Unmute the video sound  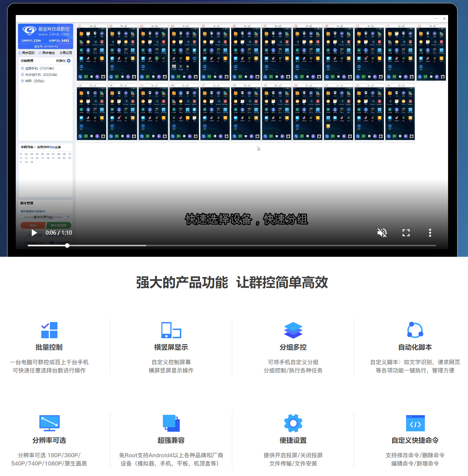tap(382, 233)
